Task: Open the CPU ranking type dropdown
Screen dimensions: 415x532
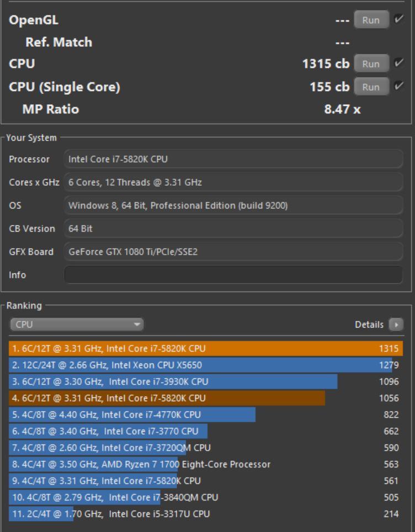Action: (76, 325)
